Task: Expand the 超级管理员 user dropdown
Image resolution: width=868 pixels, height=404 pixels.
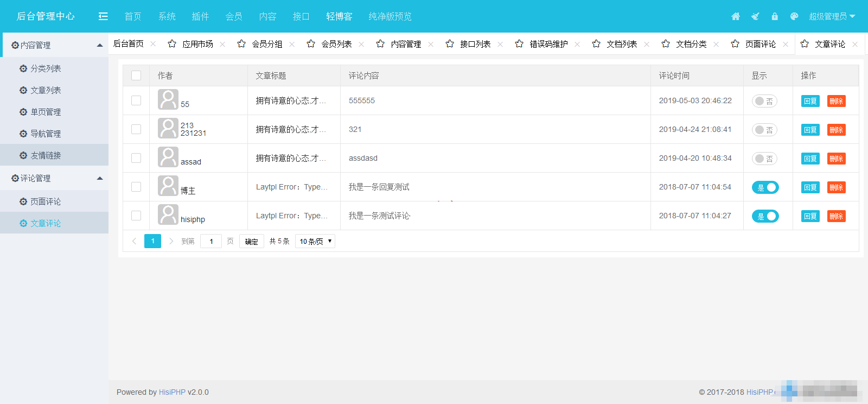Action: point(832,16)
